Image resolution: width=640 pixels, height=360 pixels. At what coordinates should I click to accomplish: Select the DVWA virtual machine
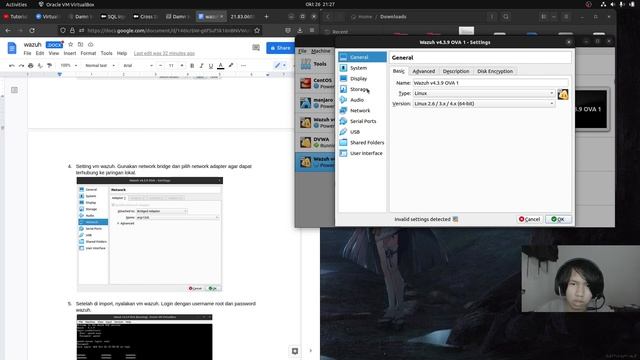316,142
